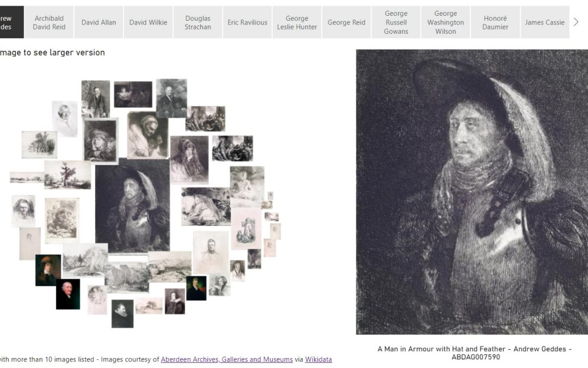Switch to the David Allan tab
This screenshot has height=368, width=588.
pyautogui.click(x=99, y=22)
